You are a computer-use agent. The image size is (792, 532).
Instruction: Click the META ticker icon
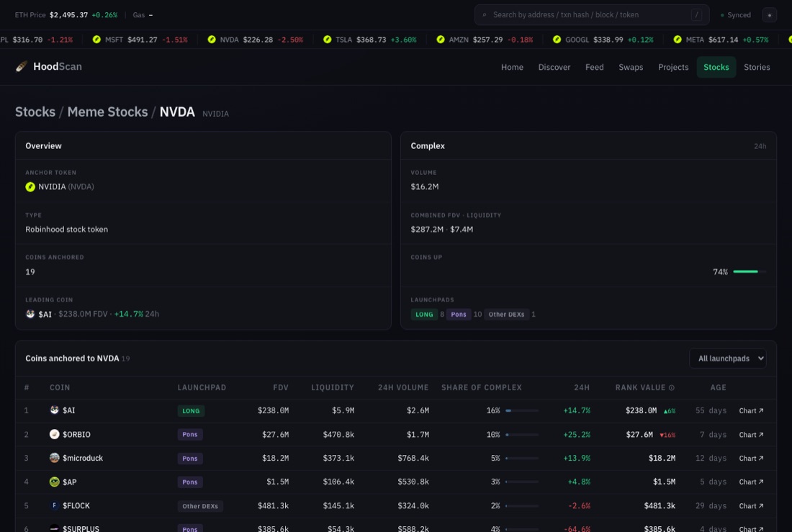click(x=678, y=40)
